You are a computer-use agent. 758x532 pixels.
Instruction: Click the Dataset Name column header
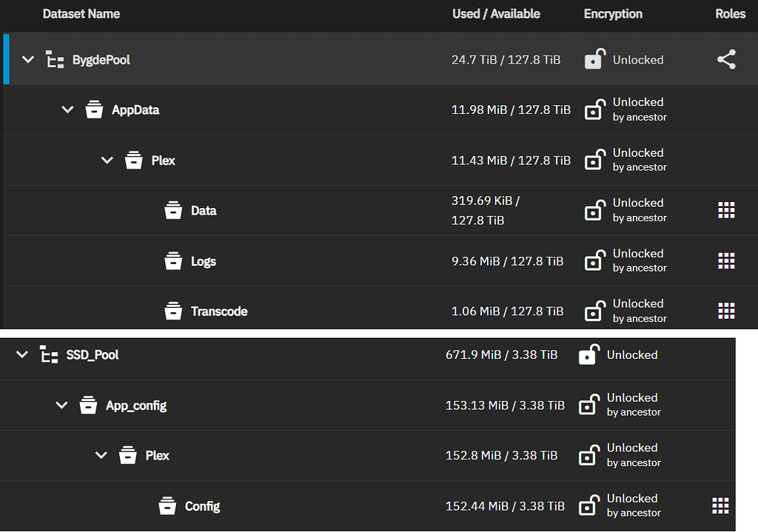coord(81,13)
